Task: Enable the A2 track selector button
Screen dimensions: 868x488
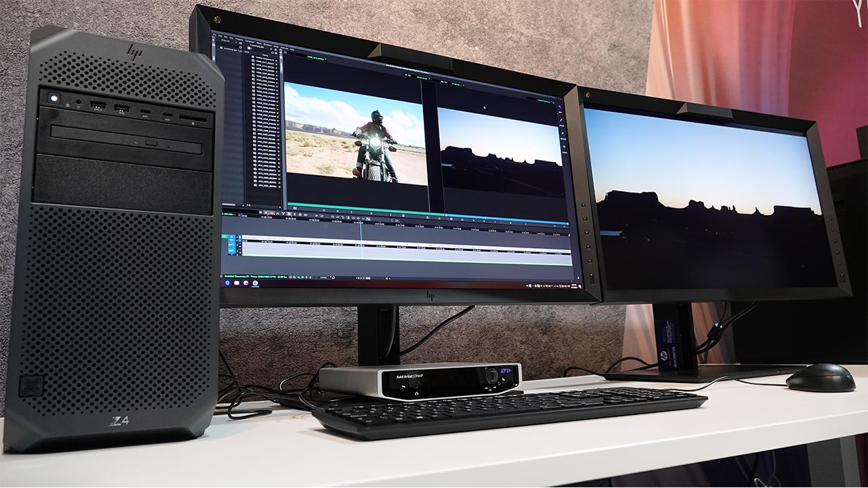Action: [x=232, y=250]
